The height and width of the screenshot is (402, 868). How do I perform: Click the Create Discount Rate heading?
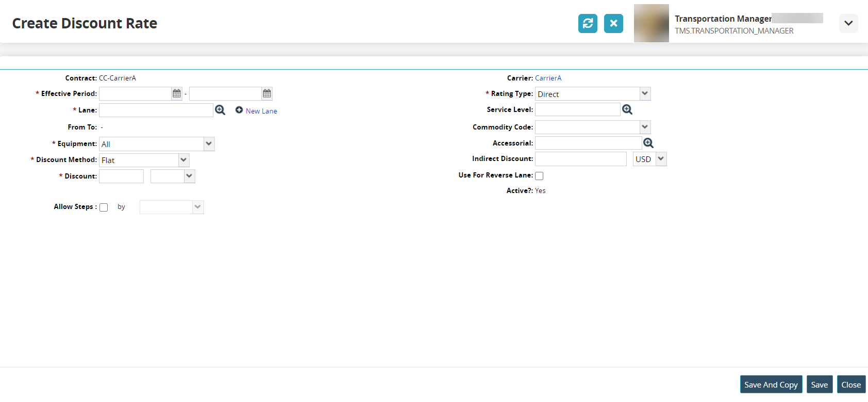[85, 23]
